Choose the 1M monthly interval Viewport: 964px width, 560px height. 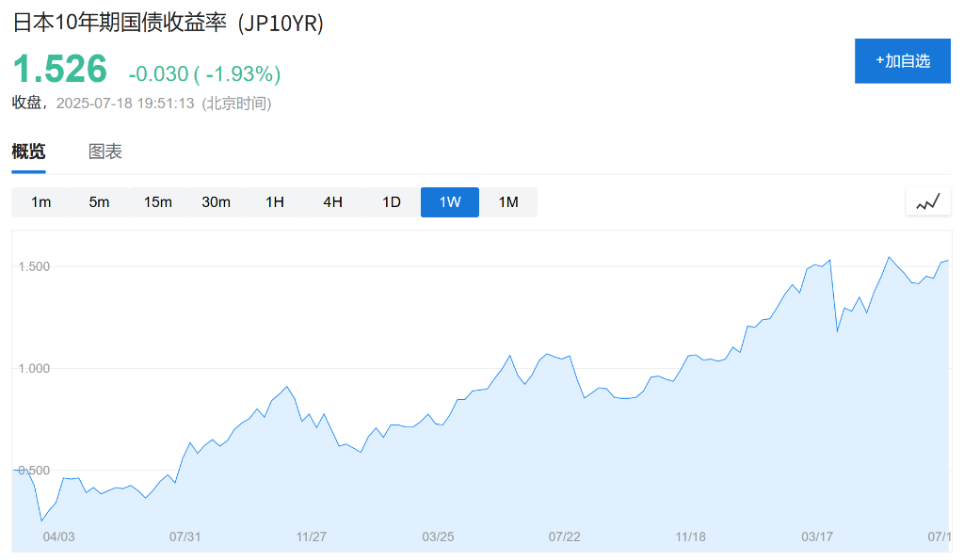(x=507, y=202)
